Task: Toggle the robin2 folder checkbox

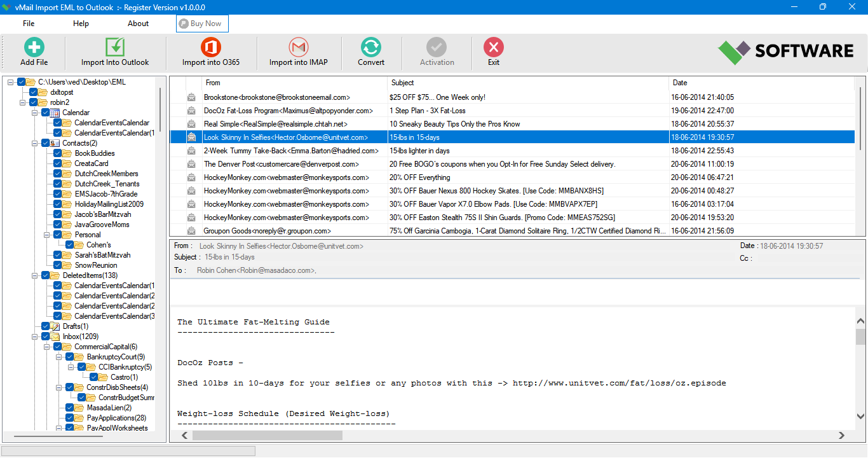Action: (x=33, y=102)
